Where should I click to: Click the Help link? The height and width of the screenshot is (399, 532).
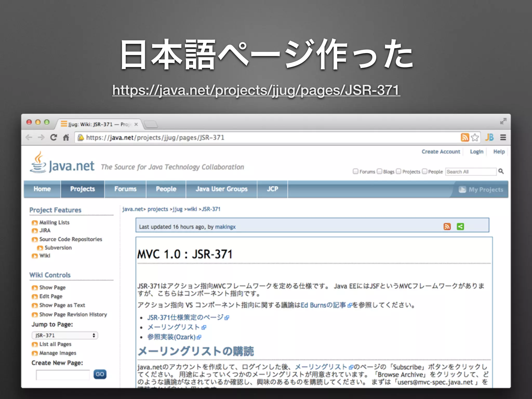[499, 151]
